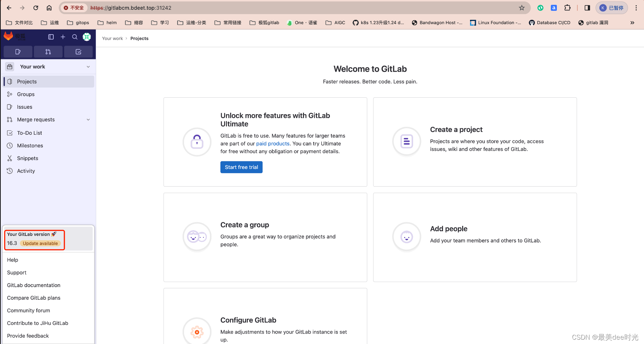Show more bookmarks overflow chevron
Image resolution: width=644 pixels, height=344 pixels.
pyautogui.click(x=632, y=23)
